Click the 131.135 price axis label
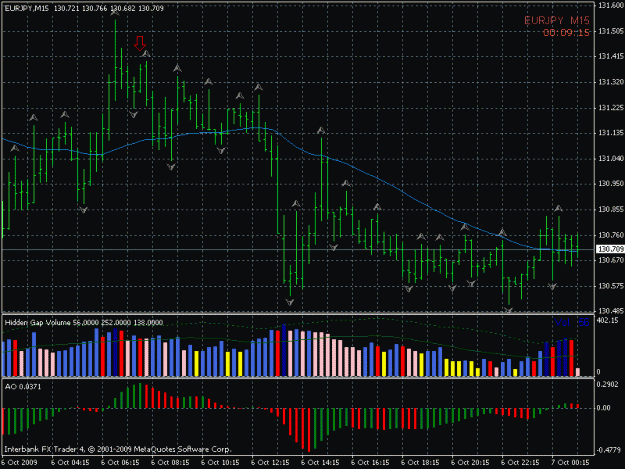Image resolution: width=625 pixels, height=469 pixels. tap(611, 133)
